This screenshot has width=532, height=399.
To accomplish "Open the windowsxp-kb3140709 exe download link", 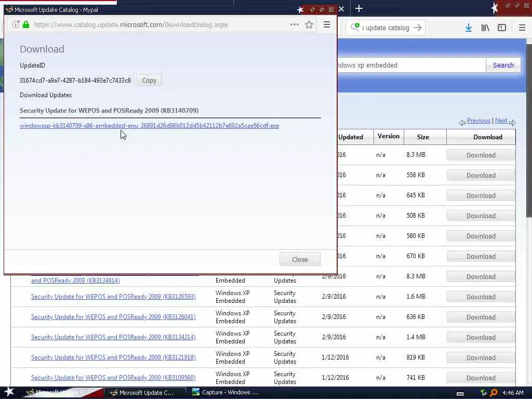I will point(149,126).
